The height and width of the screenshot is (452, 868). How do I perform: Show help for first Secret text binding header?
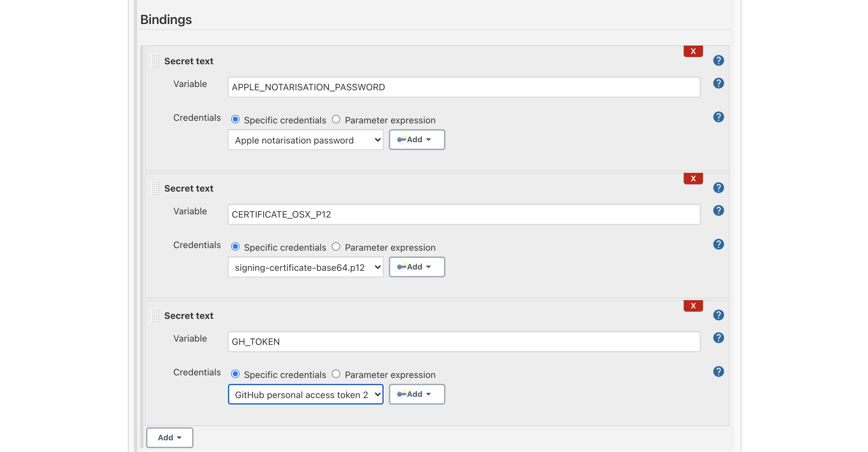tap(718, 61)
